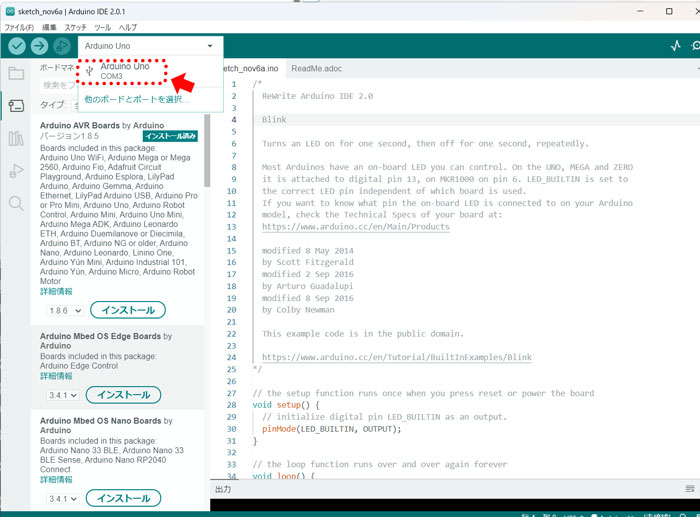Open version dropdown for Mbed OS Edge Boards
This screenshot has height=517, width=700.
coord(63,395)
